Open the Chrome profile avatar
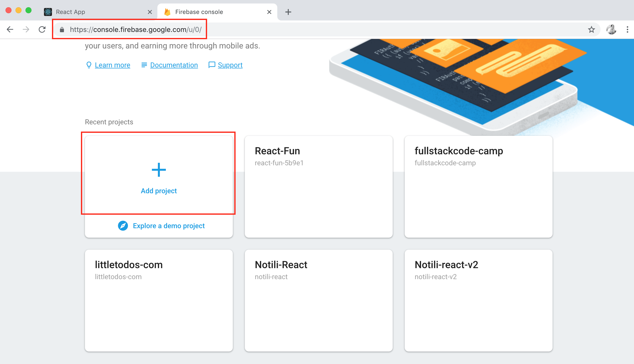Image resolution: width=634 pixels, height=364 pixels. [611, 29]
